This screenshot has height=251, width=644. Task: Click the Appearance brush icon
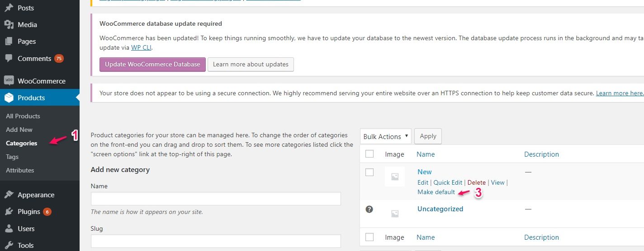(9, 195)
